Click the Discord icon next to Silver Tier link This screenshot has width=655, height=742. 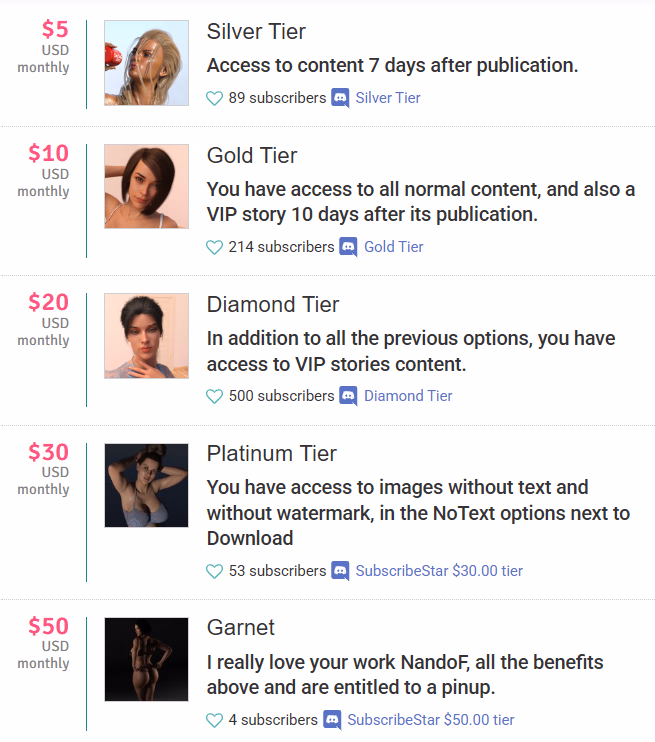click(340, 98)
